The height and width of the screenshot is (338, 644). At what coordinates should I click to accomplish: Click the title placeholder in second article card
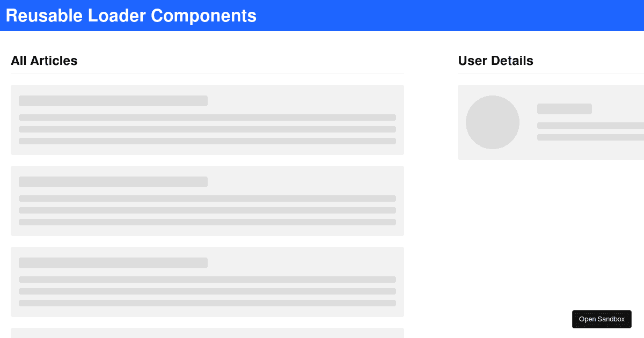coord(113,182)
